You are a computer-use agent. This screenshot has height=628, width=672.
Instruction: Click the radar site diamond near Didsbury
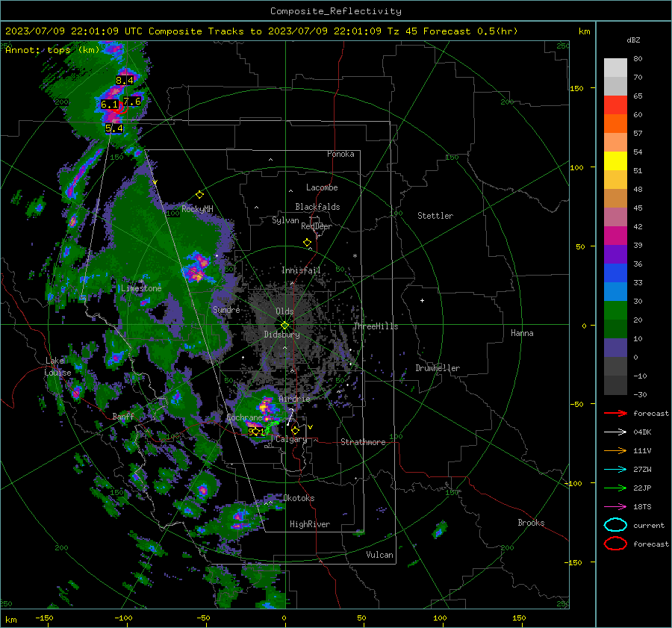point(284,326)
